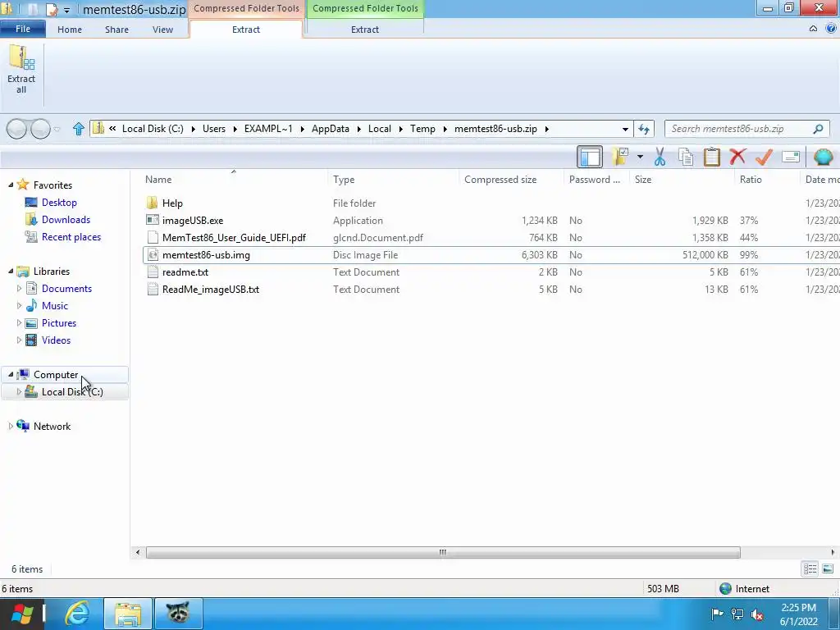Viewport: 840px width, 630px height.
Task: Click the search magnifier icon
Action: click(818, 129)
